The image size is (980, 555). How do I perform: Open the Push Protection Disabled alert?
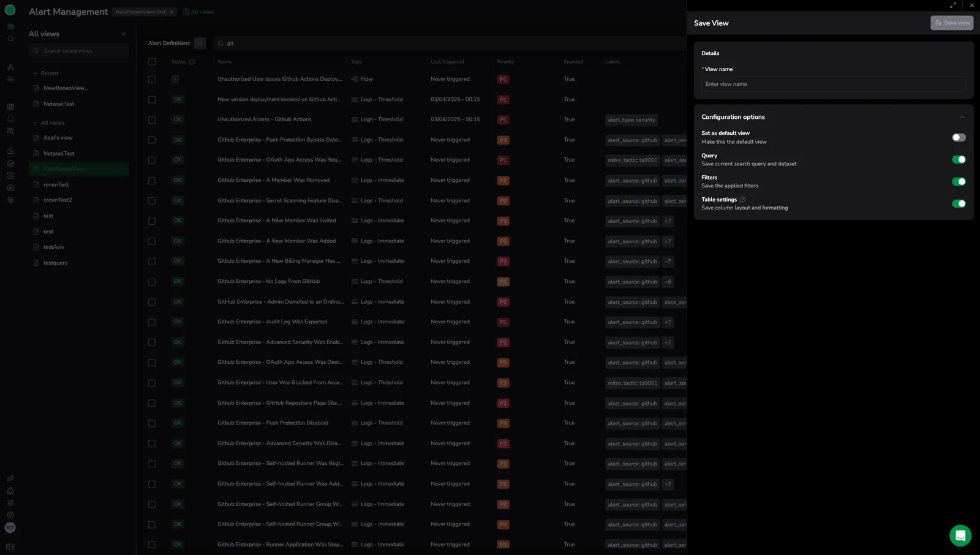(x=273, y=423)
